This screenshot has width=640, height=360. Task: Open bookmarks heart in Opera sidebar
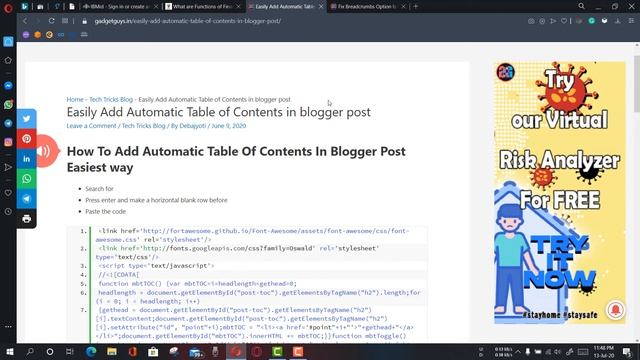(x=8, y=193)
